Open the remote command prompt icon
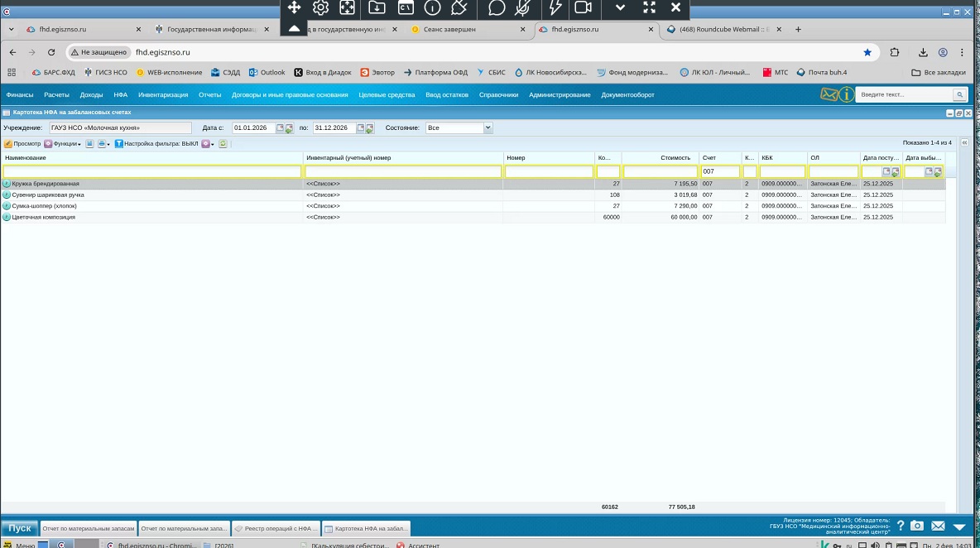 pyautogui.click(x=406, y=7)
